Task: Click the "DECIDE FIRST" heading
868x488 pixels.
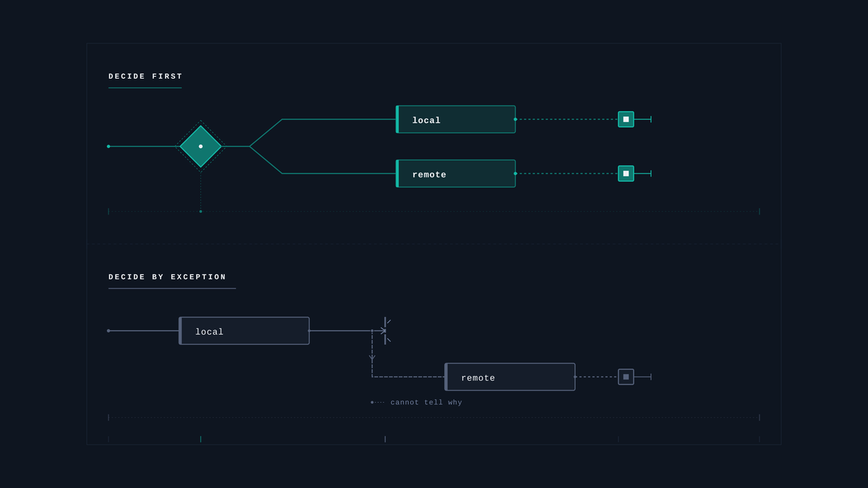Action: click(x=145, y=77)
